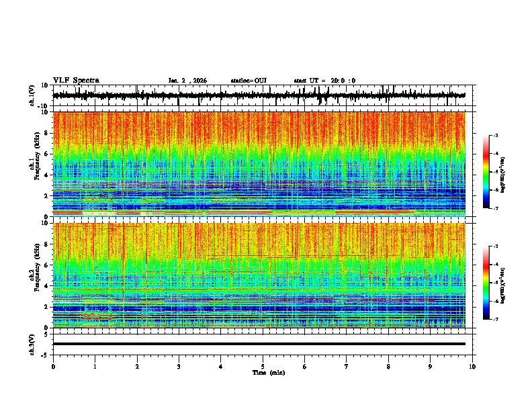
Task: Click the time axis tick label '7'
Action: coord(347,367)
